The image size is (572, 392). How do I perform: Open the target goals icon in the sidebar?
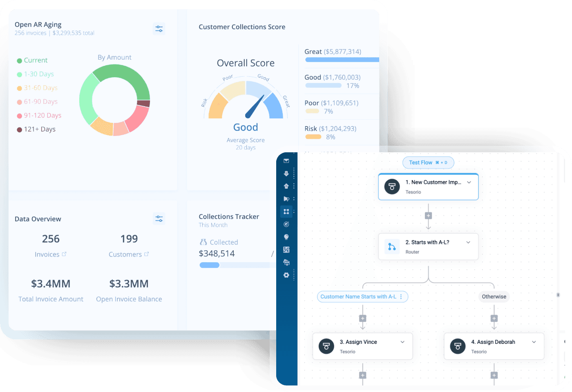click(x=286, y=224)
